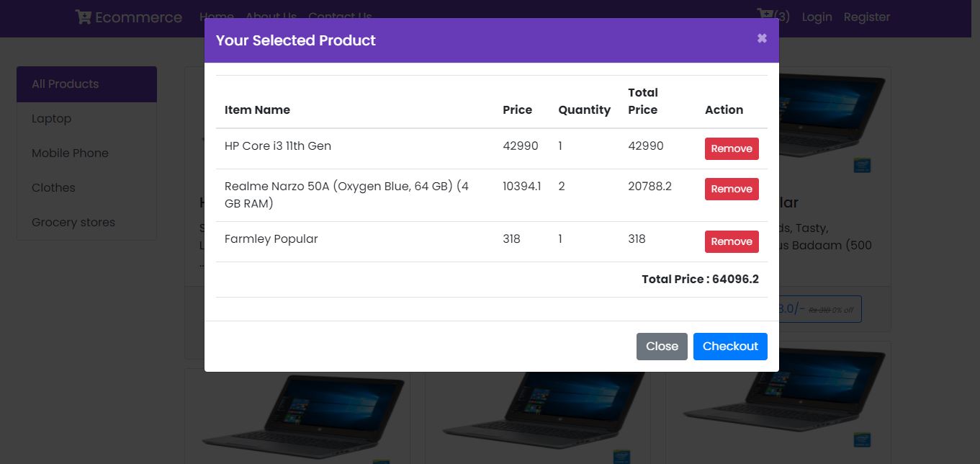This screenshot has height=464, width=980.
Task: Click Home in the navigation bar
Action: 217,17
